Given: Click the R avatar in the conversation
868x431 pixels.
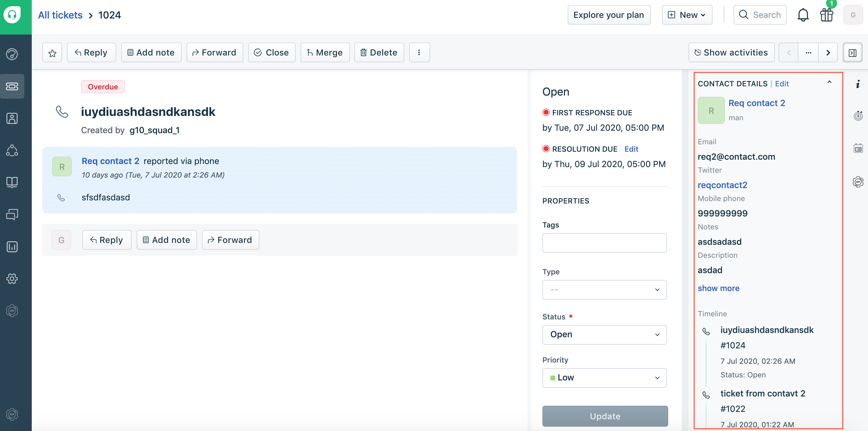Looking at the screenshot, I should pyautogui.click(x=62, y=166).
